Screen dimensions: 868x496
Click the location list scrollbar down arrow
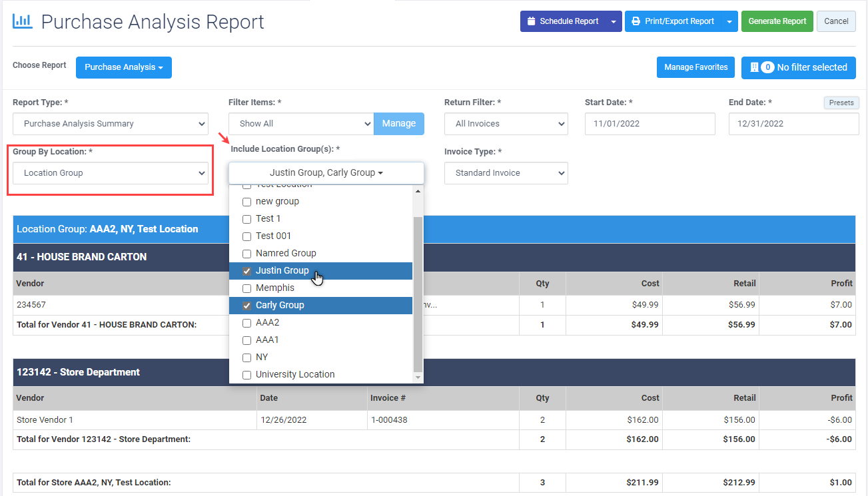point(418,377)
